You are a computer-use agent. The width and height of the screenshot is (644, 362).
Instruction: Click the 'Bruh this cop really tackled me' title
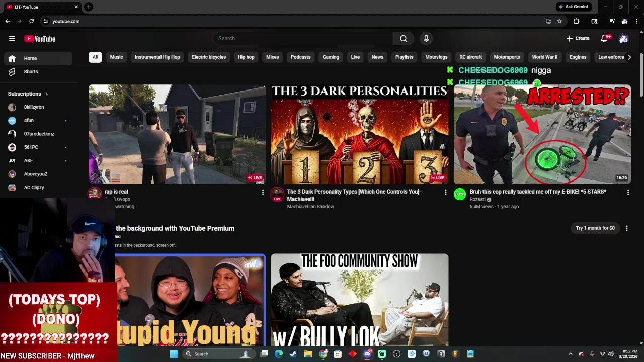coord(538,192)
